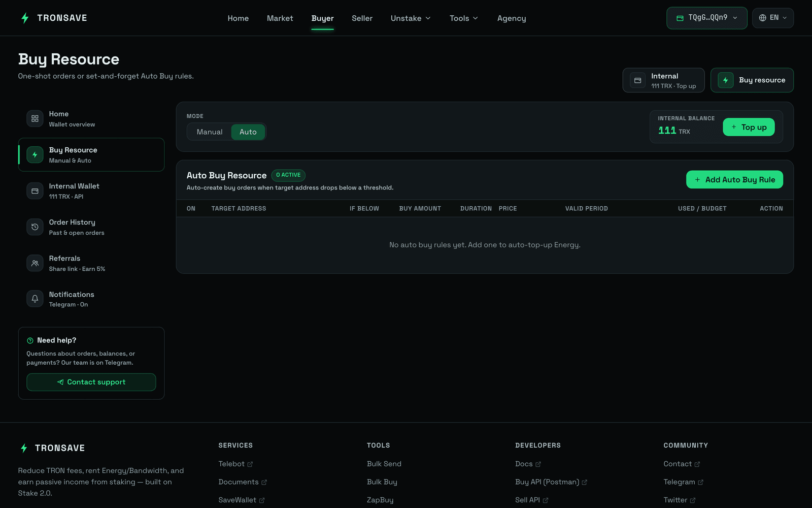Open the Agency nav item

pyautogui.click(x=512, y=18)
